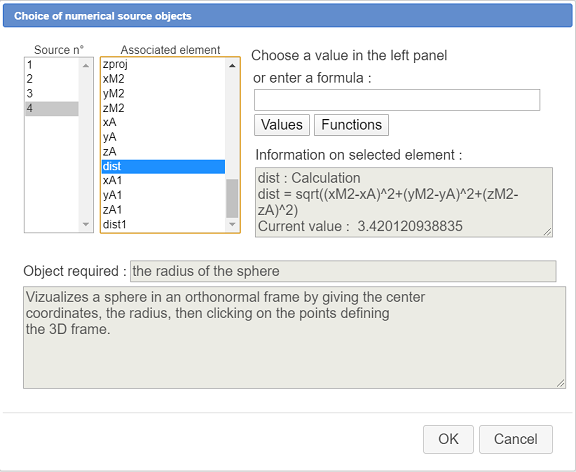Click up arrow of Associated element scrollbar

(232, 66)
